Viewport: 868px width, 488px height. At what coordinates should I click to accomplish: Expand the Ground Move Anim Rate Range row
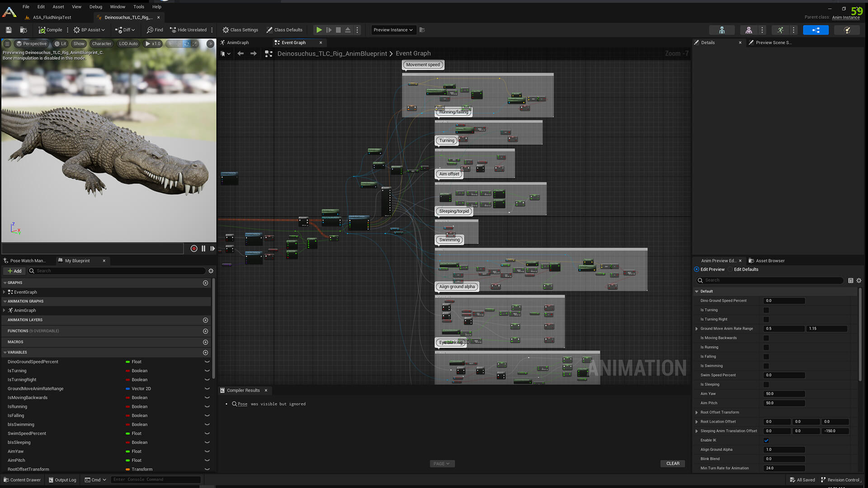tap(697, 328)
